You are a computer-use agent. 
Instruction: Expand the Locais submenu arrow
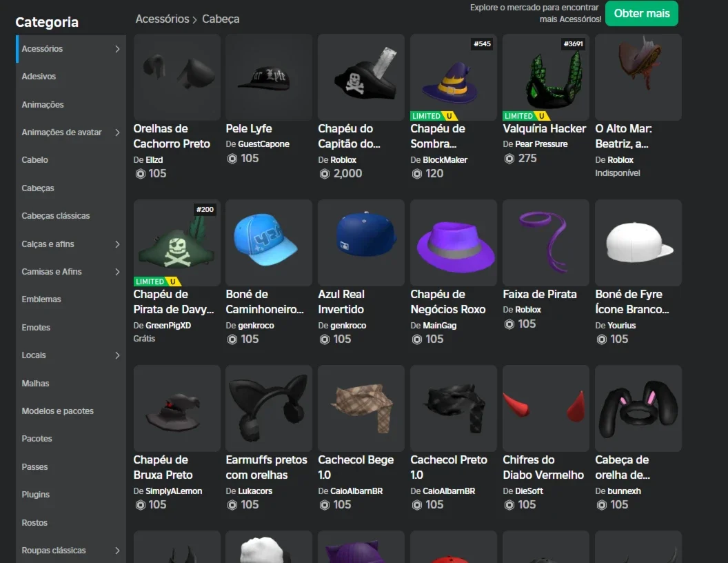click(117, 355)
